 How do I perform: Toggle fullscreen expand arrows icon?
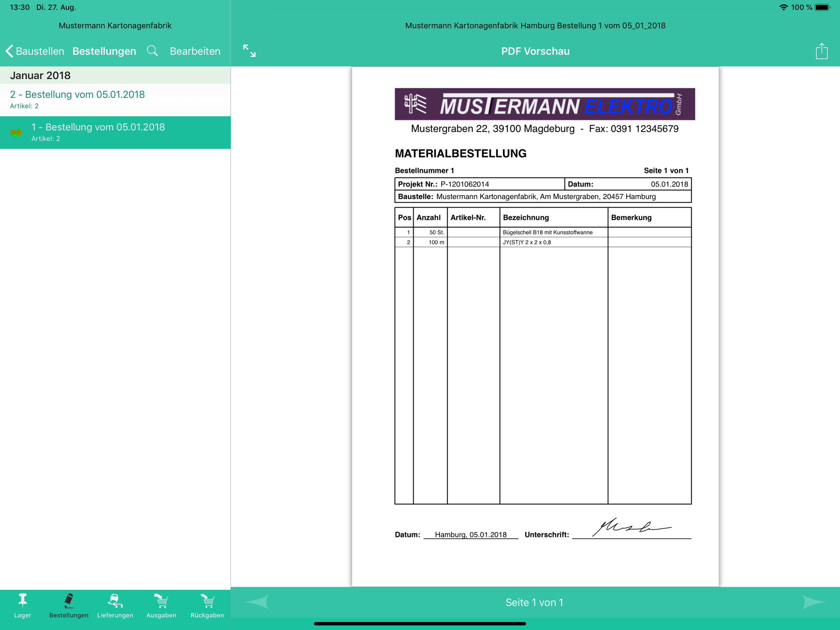click(249, 51)
